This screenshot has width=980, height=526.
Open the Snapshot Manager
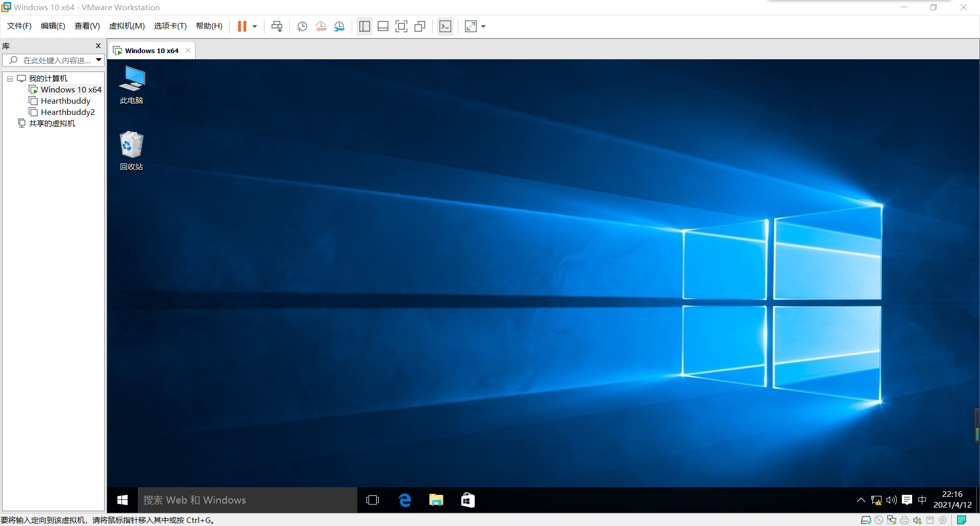pos(339,26)
